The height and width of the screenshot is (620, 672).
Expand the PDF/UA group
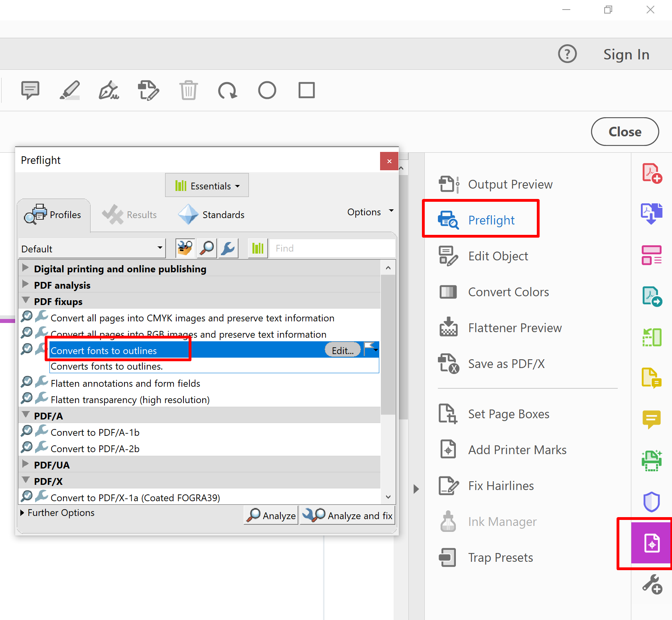point(26,464)
